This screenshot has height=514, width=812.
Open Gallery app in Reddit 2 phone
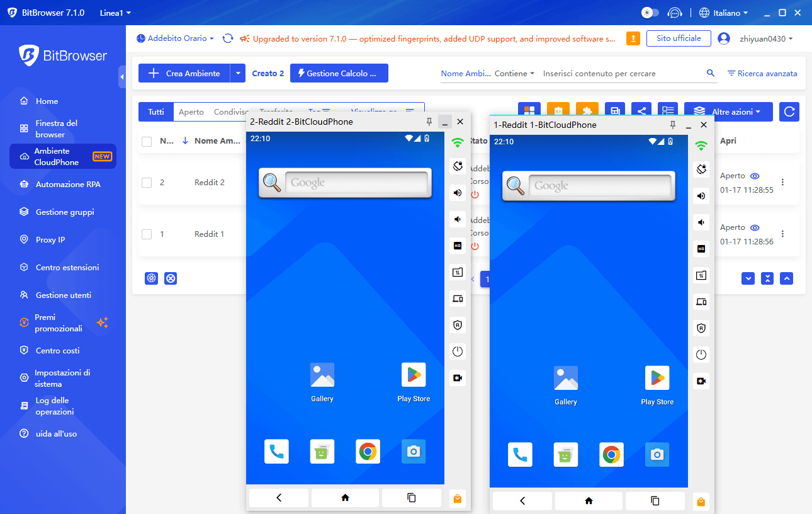coord(322,375)
